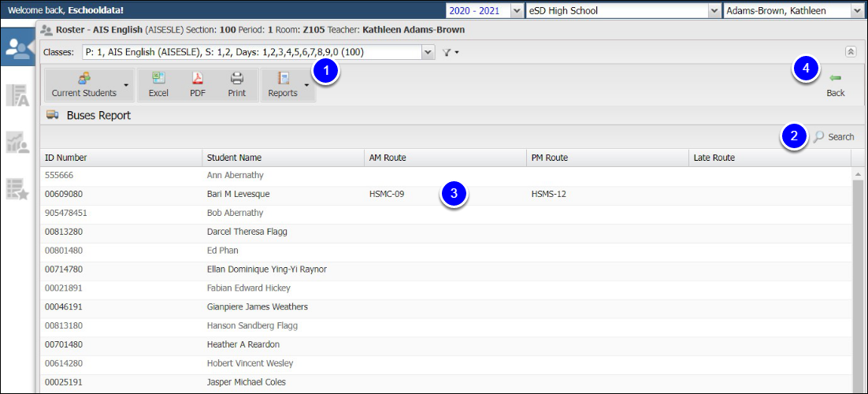The height and width of the screenshot is (394, 868).
Task: Click the Search magnifier button
Action: coord(833,137)
